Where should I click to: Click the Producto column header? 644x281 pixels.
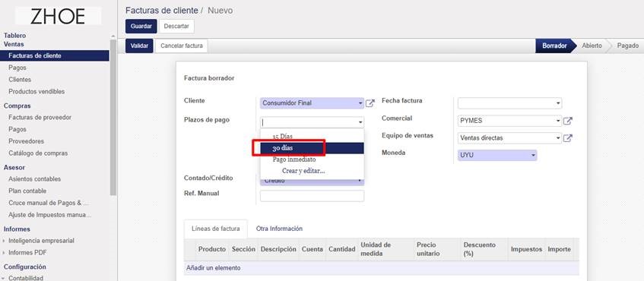coord(212,249)
